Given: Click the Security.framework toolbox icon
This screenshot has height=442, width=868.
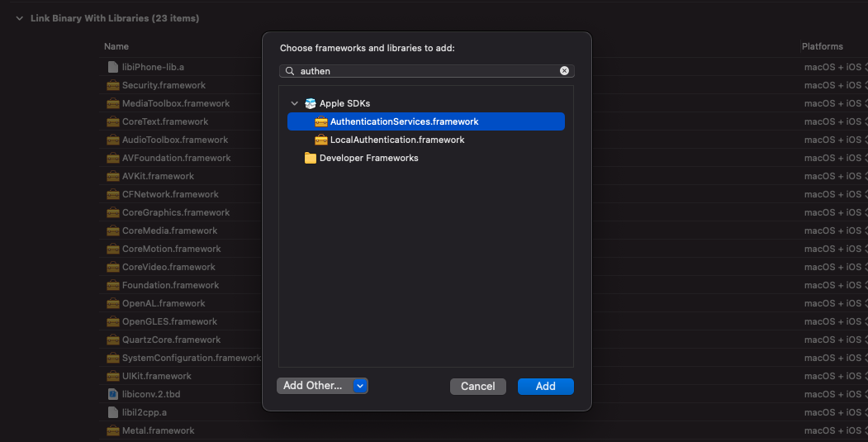Looking at the screenshot, I should click(x=113, y=85).
